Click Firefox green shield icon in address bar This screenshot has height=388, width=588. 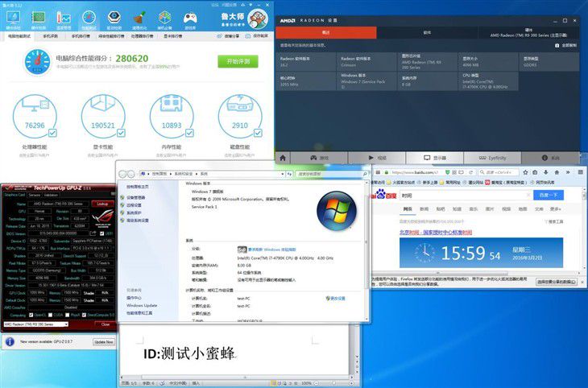point(447,172)
